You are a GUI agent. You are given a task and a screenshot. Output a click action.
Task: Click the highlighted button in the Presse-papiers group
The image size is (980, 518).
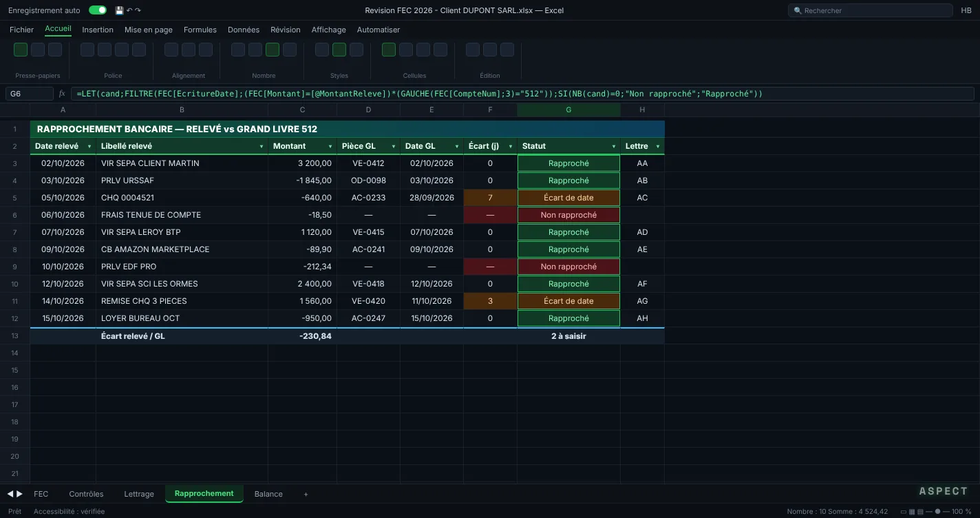pyautogui.click(x=21, y=50)
